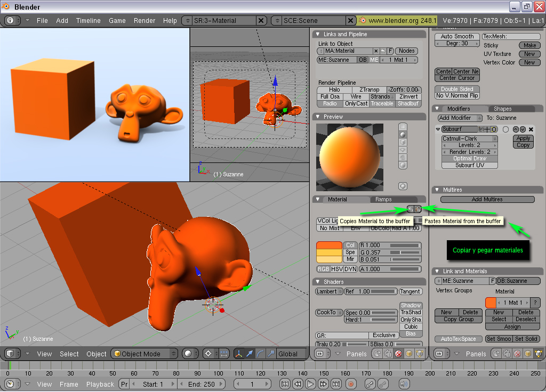Delete the Subsurf modifier with X
The height and width of the screenshot is (392, 546).
click(531, 129)
